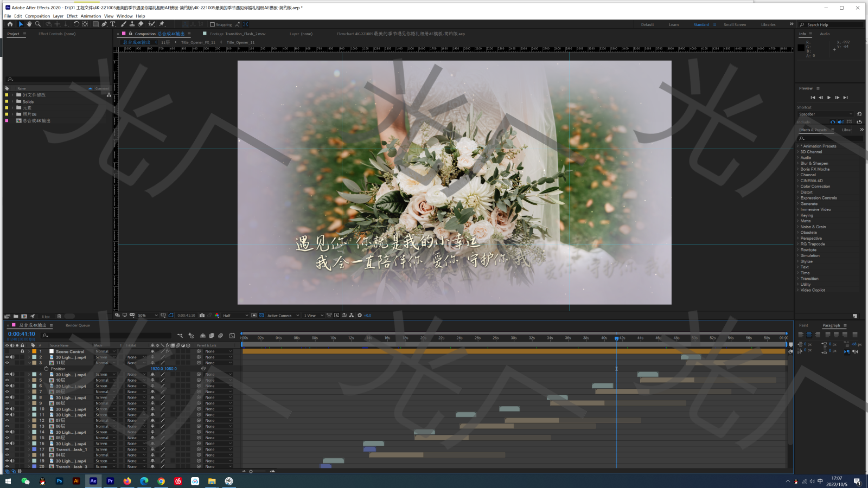
Task: Pick the Pen tool
Action: [x=104, y=24]
